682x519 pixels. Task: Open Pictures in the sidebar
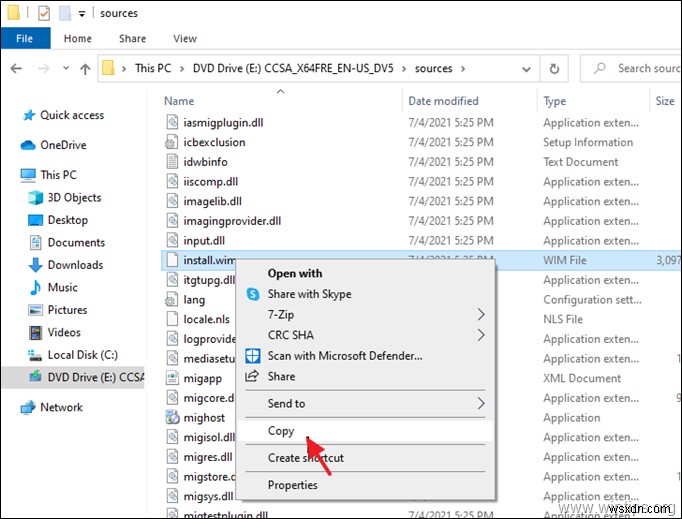[x=67, y=310]
